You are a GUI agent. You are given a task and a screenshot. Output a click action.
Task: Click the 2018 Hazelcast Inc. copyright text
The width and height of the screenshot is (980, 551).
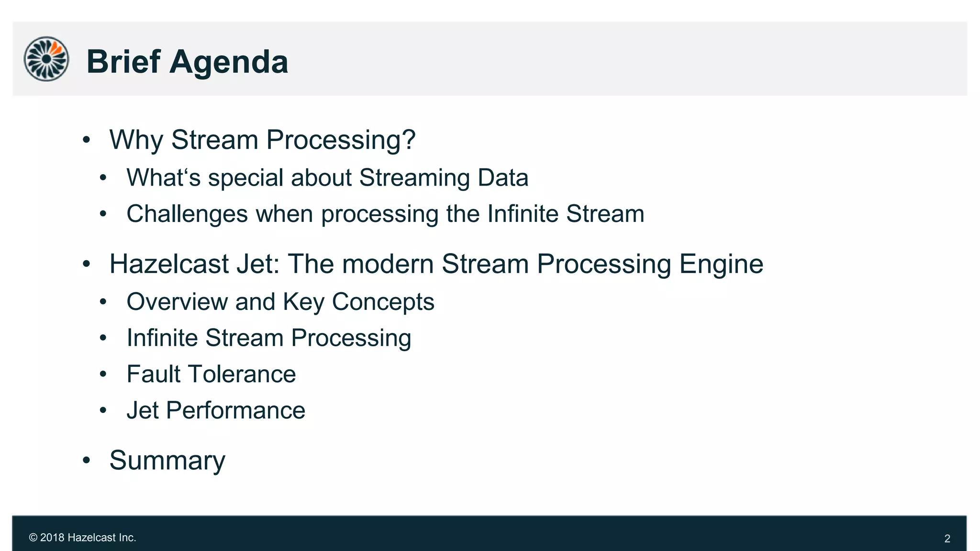click(83, 538)
